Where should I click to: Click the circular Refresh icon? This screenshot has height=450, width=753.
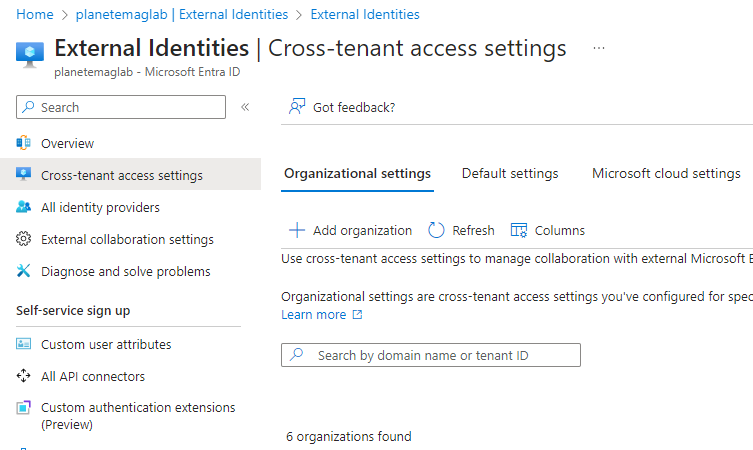(x=436, y=230)
